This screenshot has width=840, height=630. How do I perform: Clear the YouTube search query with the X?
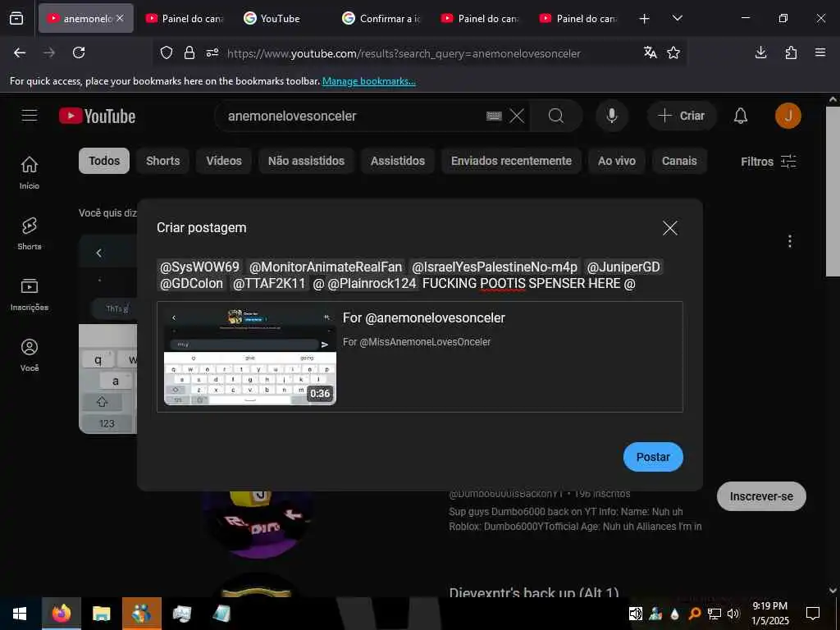click(517, 116)
